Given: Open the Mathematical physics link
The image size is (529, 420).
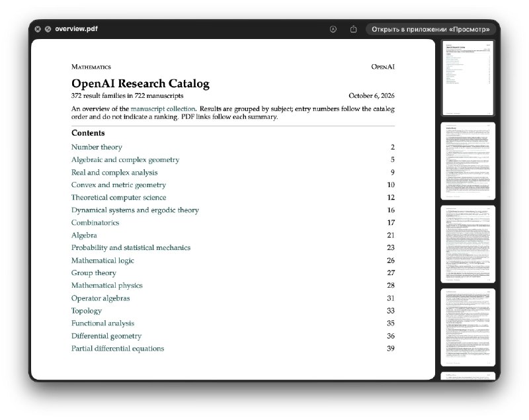Looking at the screenshot, I should click(x=107, y=285).
